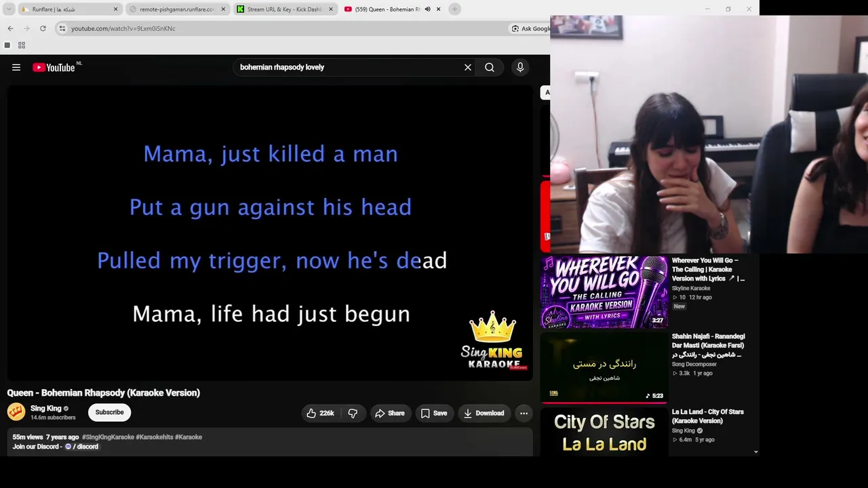The height and width of the screenshot is (488, 868).
Task: Clear the YouTube search text with X
Action: tap(468, 67)
